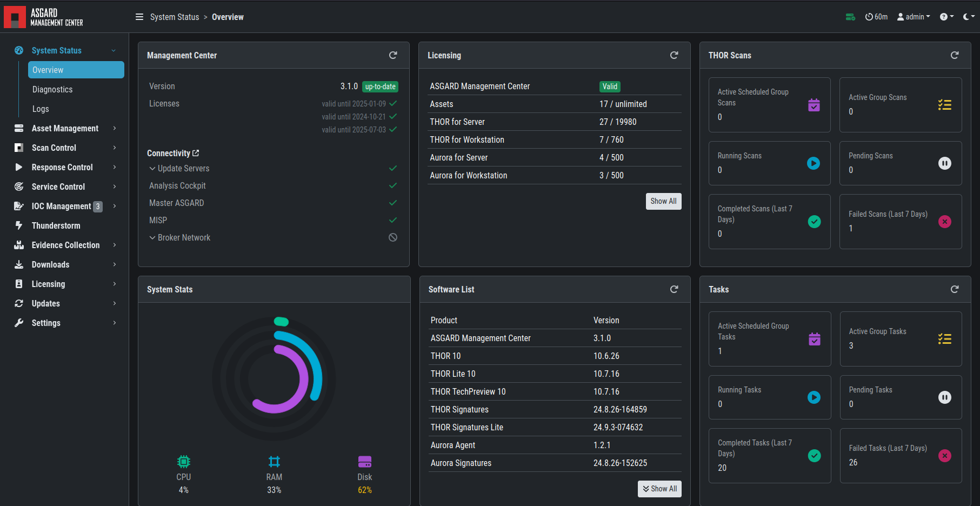
Task: Refresh the Software List panel
Action: pyautogui.click(x=674, y=289)
